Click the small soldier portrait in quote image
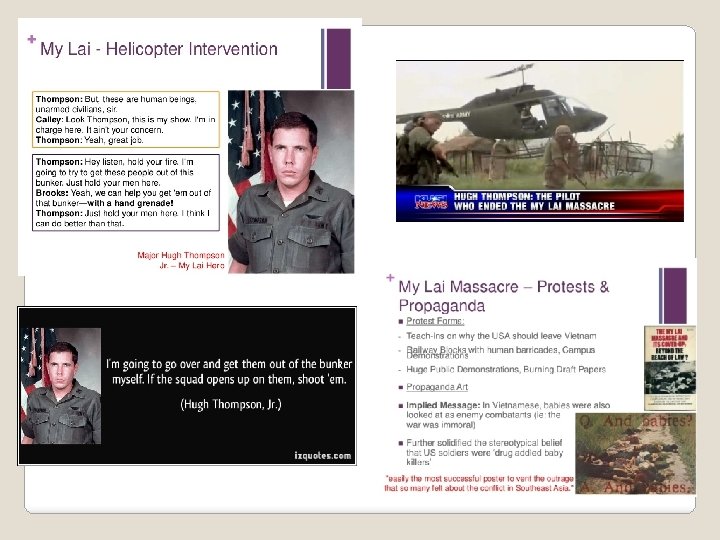The height and width of the screenshot is (540, 720). click(61, 386)
